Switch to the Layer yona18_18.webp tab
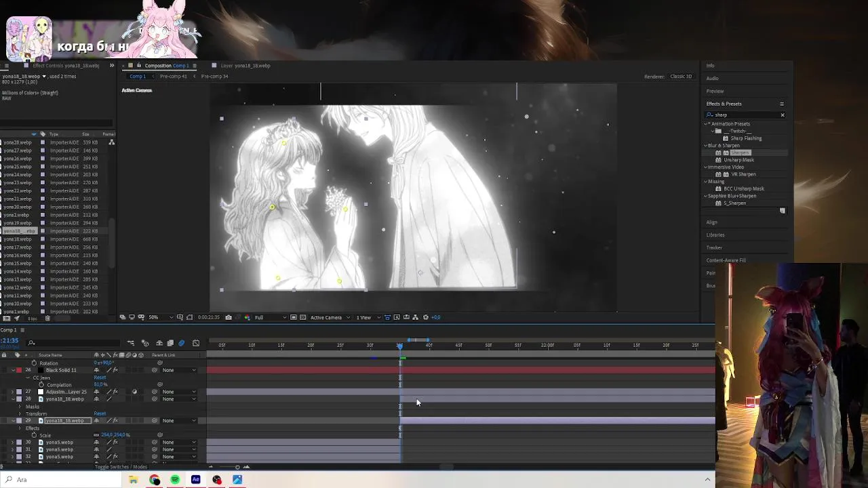 (x=245, y=66)
